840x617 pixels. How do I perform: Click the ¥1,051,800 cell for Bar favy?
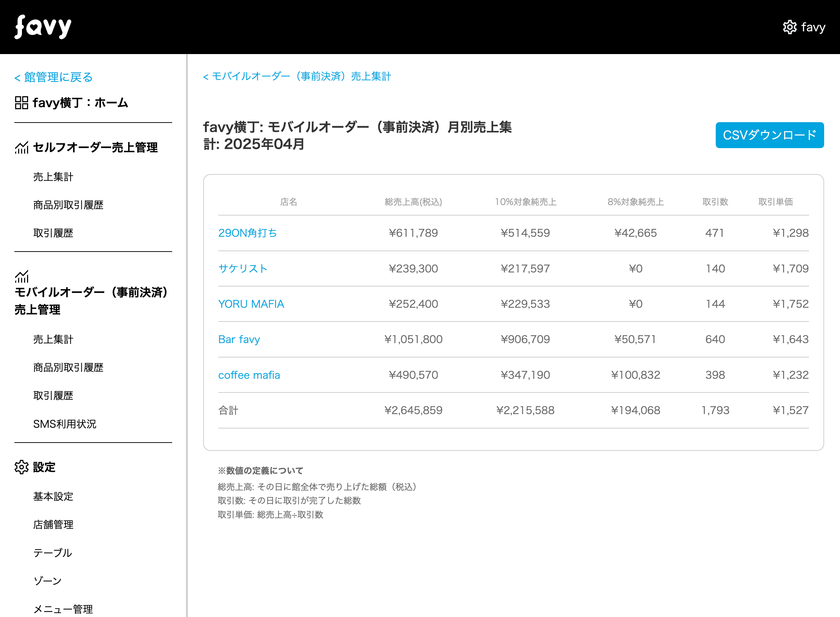pyautogui.click(x=413, y=339)
